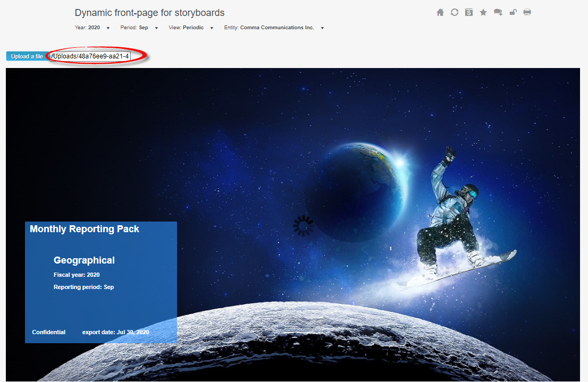Click the 'Confidential' label
This screenshot has width=588, height=382.
(49, 332)
